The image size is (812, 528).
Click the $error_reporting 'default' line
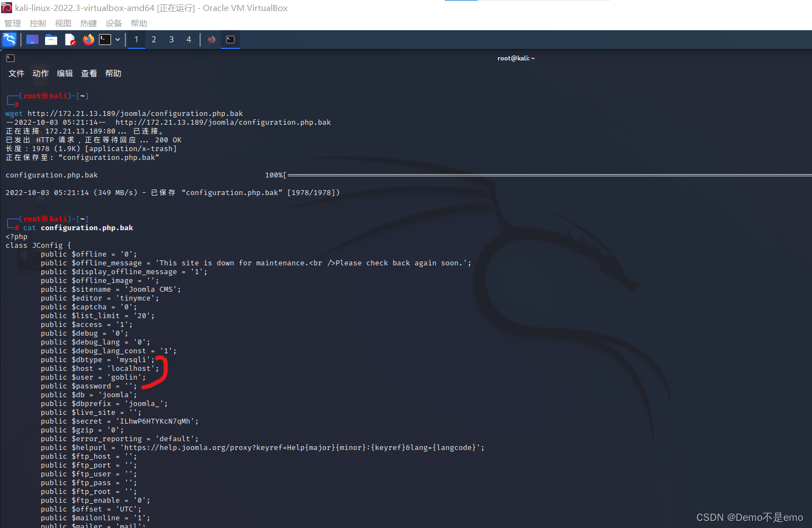tap(120, 439)
